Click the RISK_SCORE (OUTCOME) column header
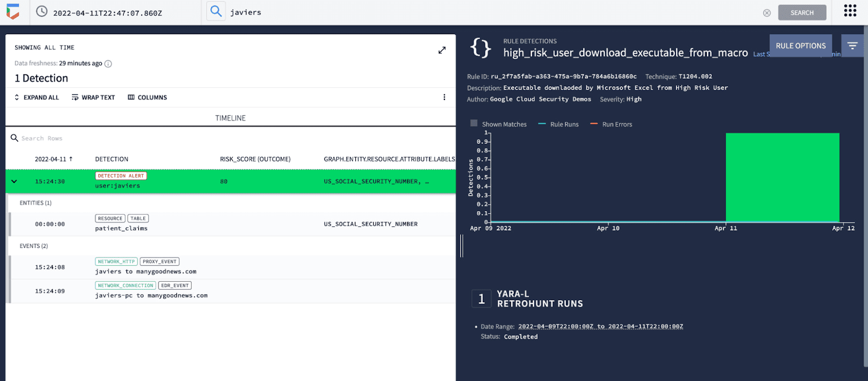 [255, 159]
